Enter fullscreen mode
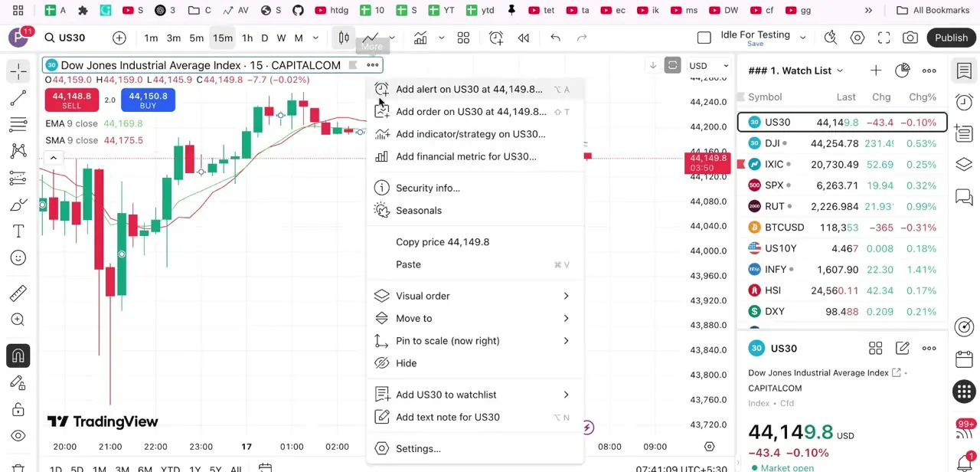 [884, 38]
